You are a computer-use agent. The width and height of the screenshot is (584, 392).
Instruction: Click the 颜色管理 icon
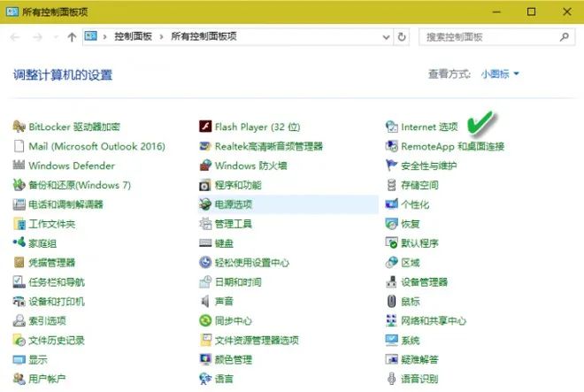[205, 359]
